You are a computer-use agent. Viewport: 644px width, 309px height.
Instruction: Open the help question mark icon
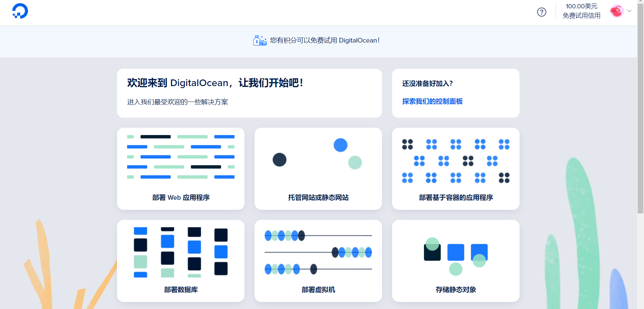point(541,12)
